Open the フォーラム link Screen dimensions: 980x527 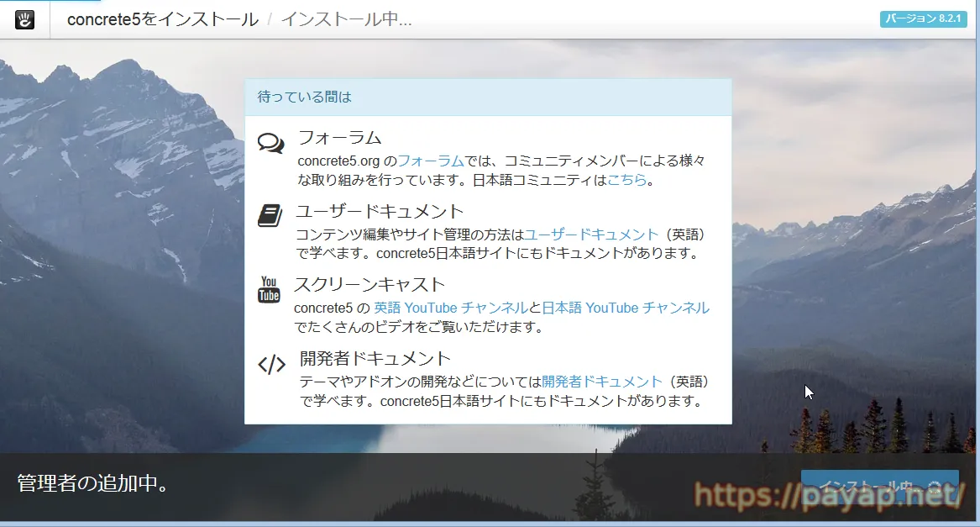click(430, 161)
